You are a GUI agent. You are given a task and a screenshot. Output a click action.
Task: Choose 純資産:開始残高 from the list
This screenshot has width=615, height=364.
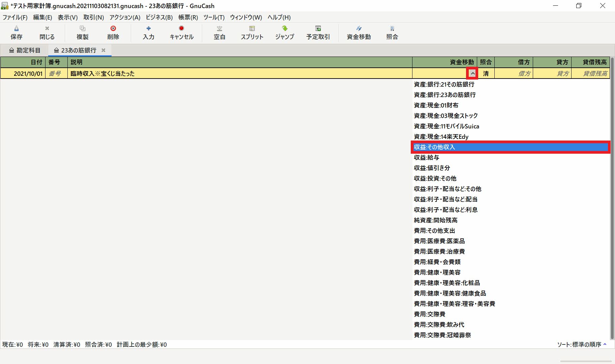coord(511,220)
